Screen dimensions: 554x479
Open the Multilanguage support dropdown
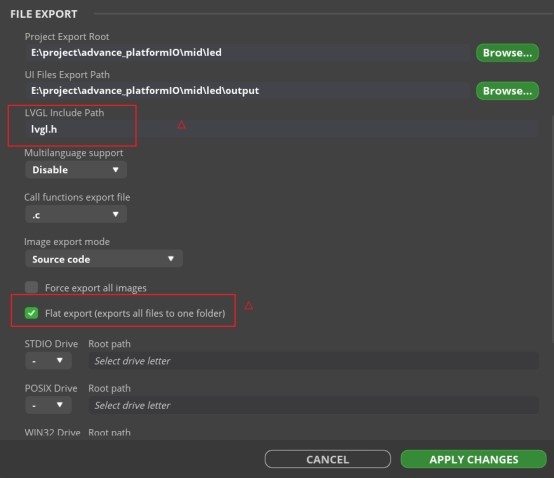[x=76, y=170]
